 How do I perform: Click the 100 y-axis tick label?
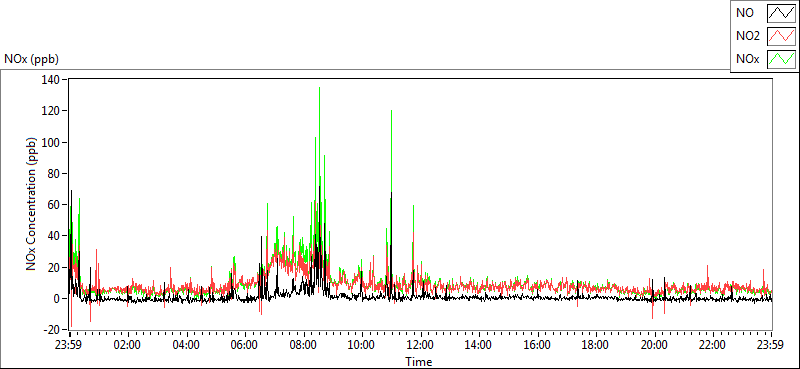pyautogui.click(x=53, y=142)
